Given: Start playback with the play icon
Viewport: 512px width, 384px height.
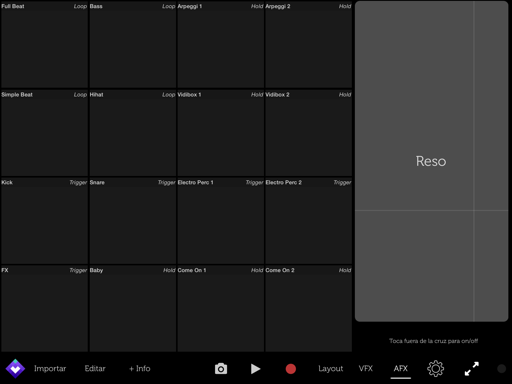Looking at the screenshot, I should point(255,369).
